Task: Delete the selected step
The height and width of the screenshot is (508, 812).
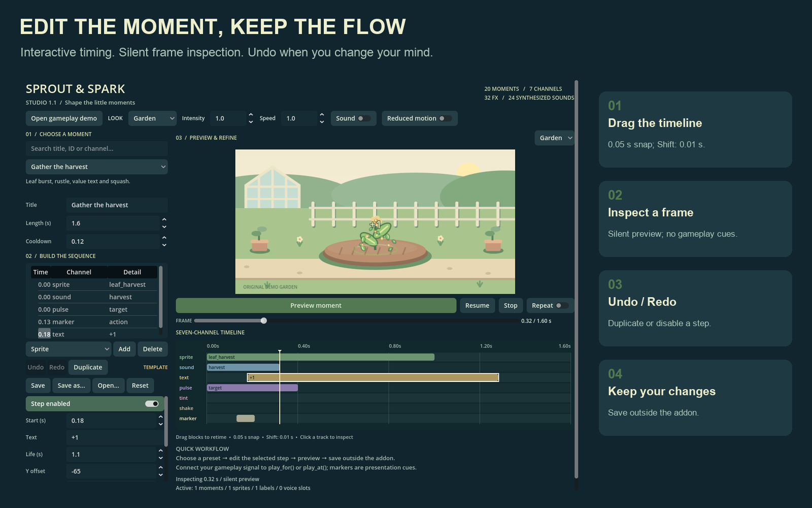Action: click(x=153, y=349)
